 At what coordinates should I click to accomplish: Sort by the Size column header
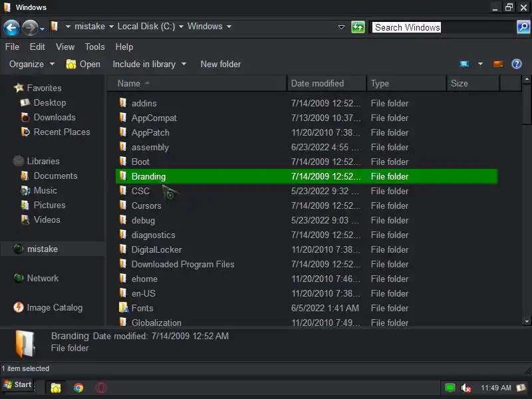473,83
